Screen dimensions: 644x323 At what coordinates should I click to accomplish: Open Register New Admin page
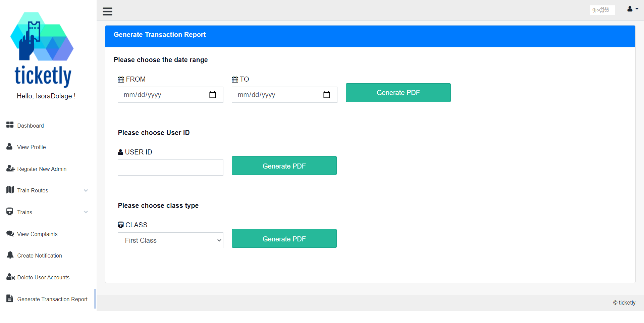click(42, 169)
